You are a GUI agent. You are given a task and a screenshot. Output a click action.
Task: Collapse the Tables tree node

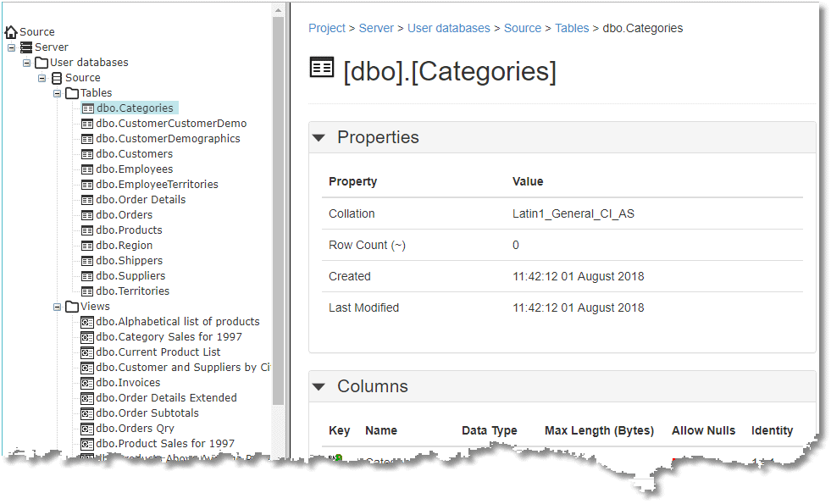(x=58, y=93)
